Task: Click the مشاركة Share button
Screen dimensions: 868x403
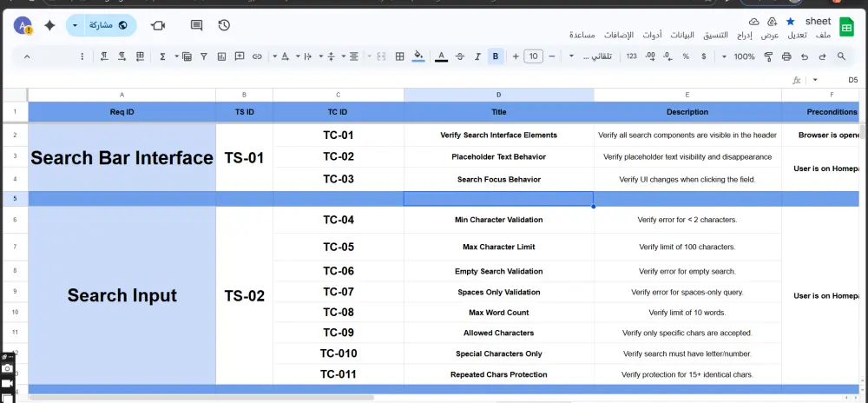Action: pyautogui.click(x=109, y=25)
